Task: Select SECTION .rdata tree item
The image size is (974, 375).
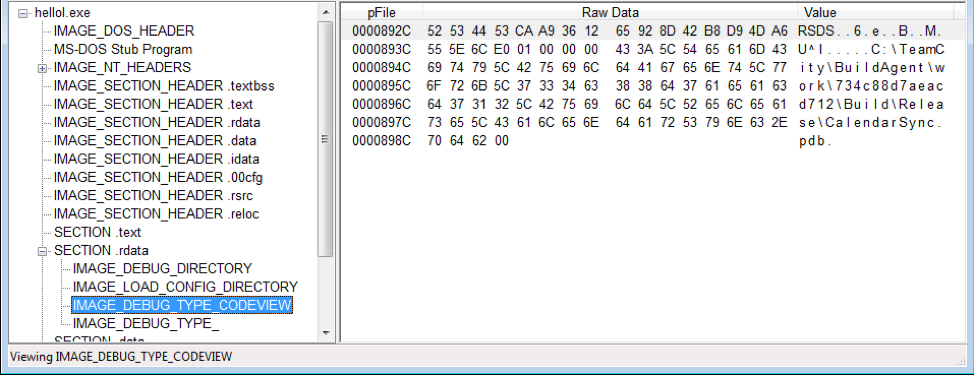Action: coord(101,251)
